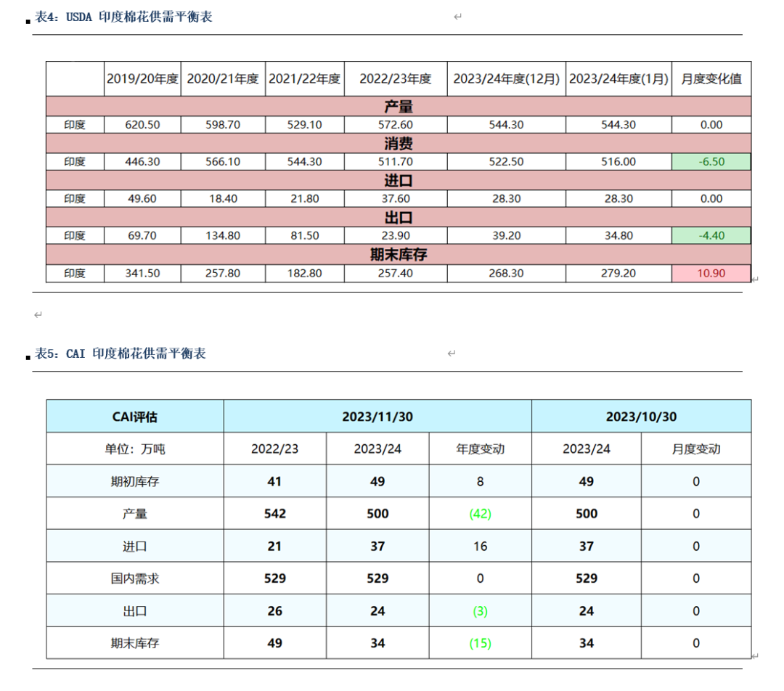This screenshot has height=691, width=784.
Task: Click the export value 81.50
Action: tap(304, 235)
